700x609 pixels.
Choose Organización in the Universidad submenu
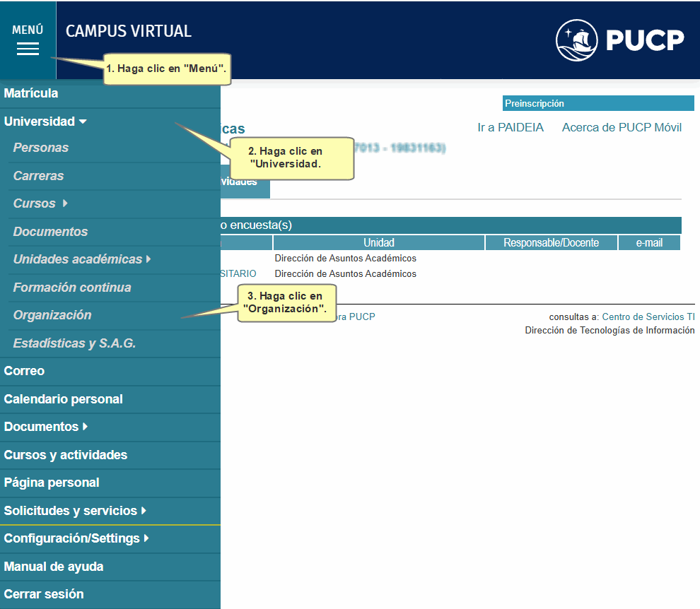pyautogui.click(x=52, y=315)
